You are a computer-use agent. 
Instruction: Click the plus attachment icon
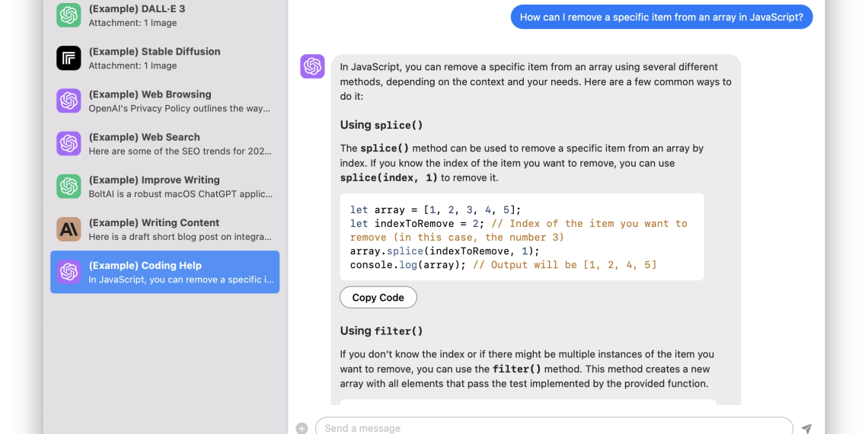point(302,428)
